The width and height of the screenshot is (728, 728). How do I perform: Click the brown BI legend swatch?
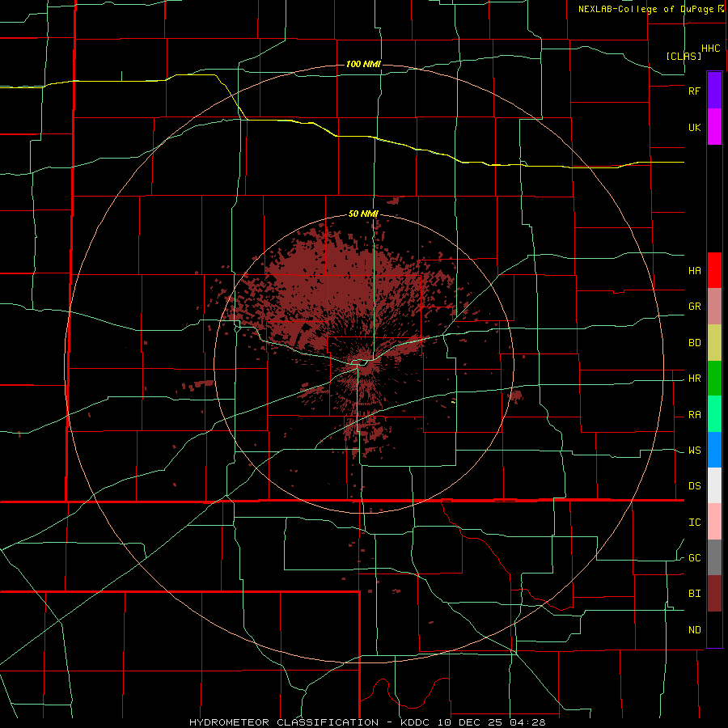[714, 594]
